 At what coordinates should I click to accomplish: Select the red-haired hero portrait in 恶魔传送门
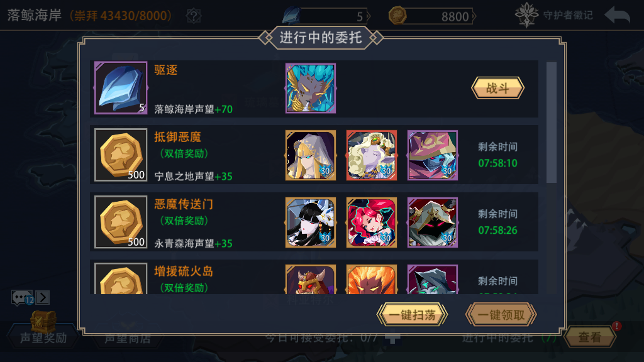[x=371, y=222]
